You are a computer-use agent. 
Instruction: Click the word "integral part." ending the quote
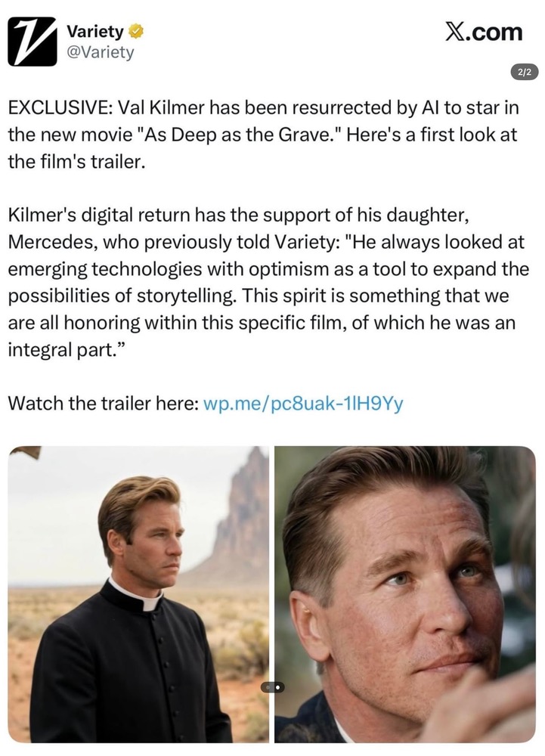click(67, 349)
